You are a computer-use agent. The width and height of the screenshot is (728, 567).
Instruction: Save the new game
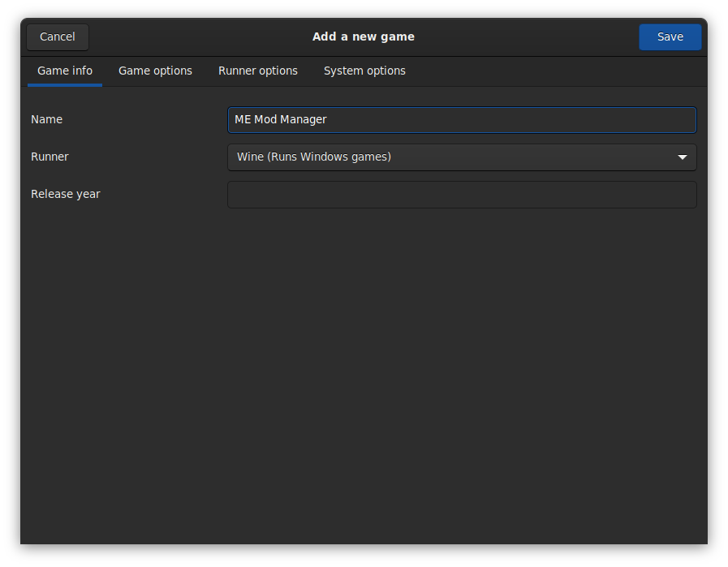pyautogui.click(x=670, y=37)
